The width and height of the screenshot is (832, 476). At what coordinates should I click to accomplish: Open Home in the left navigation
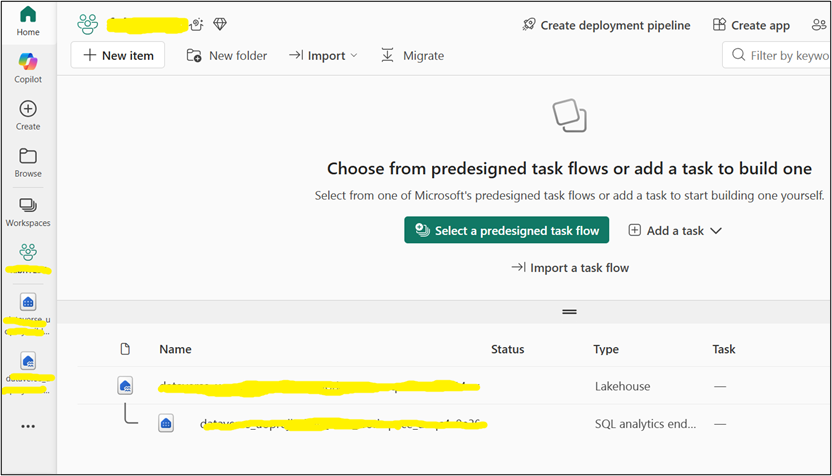(28, 20)
